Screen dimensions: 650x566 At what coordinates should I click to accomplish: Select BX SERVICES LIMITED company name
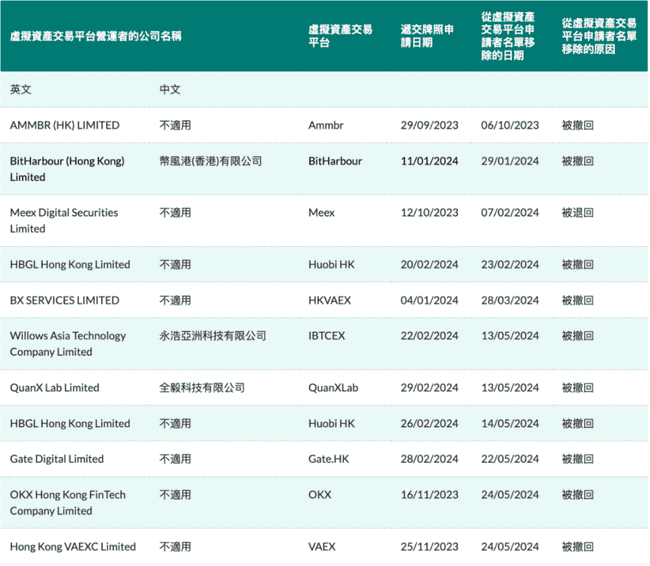[65, 300]
